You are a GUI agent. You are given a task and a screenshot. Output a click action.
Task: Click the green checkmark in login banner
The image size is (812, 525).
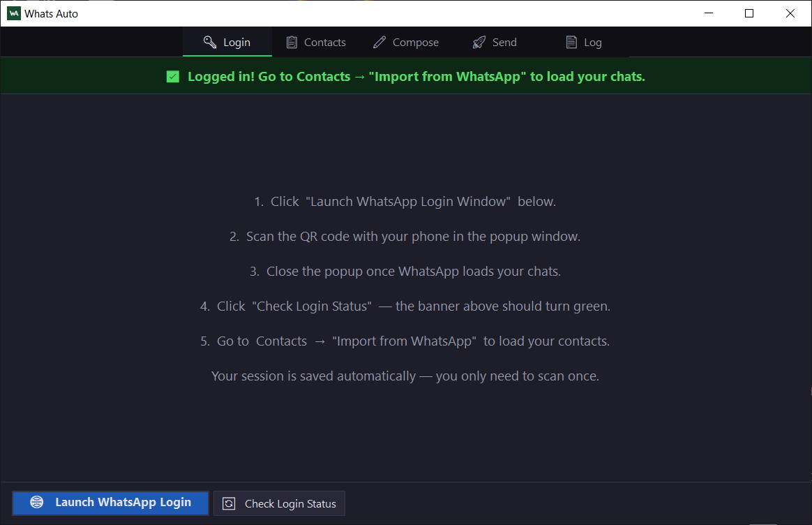(173, 77)
